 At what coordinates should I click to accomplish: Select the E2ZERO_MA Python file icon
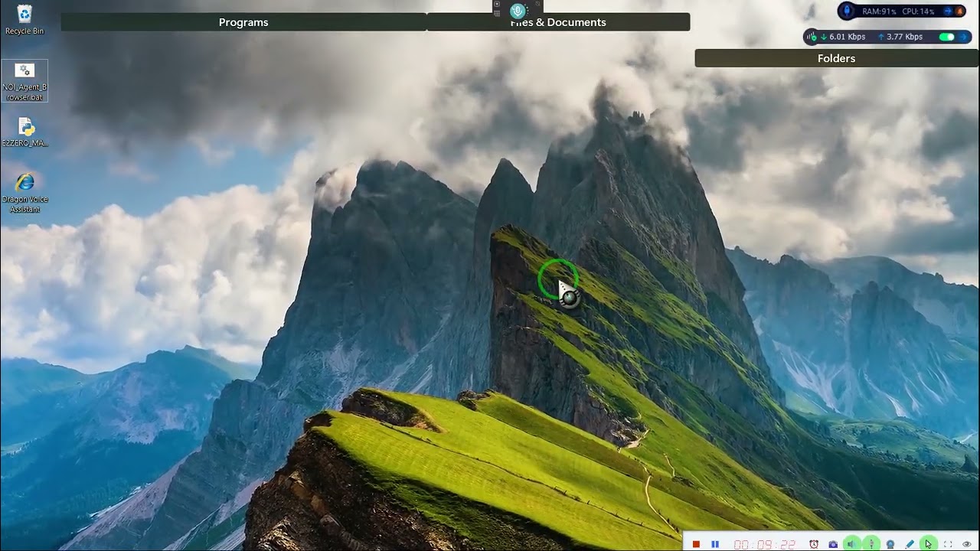pos(24,132)
